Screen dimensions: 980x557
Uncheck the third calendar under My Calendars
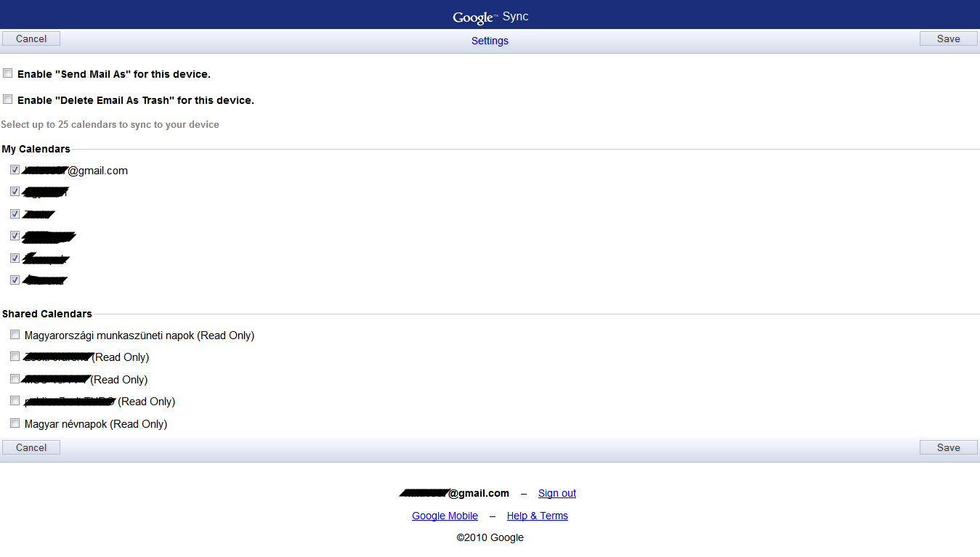(x=15, y=214)
